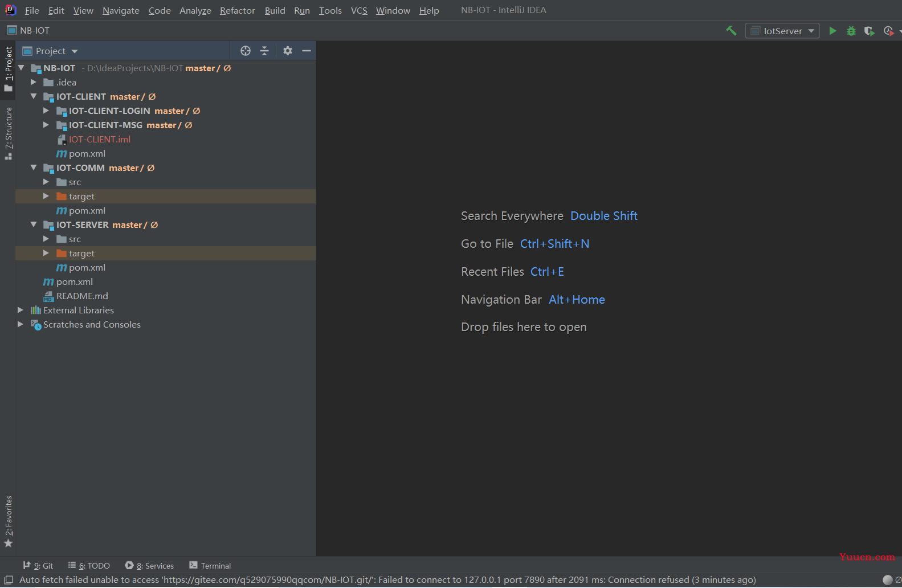Viewport: 902px width, 588px height.
Task: Select src folder under IOT-COMM
Action: (x=75, y=182)
